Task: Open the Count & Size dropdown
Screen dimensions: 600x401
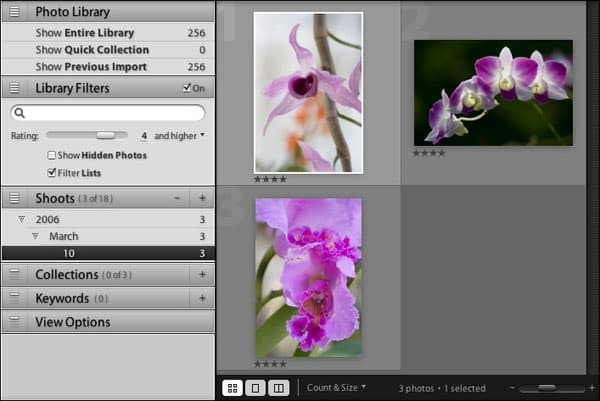Action: pyautogui.click(x=336, y=388)
